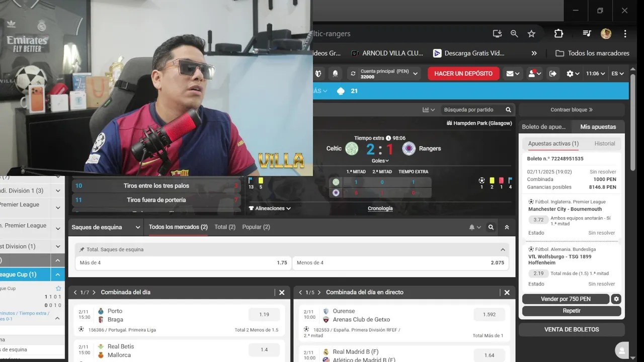Open the ARNOLD VILLA CLU... bookmark
This screenshot has height=362, width=644.
coord(387,53)
